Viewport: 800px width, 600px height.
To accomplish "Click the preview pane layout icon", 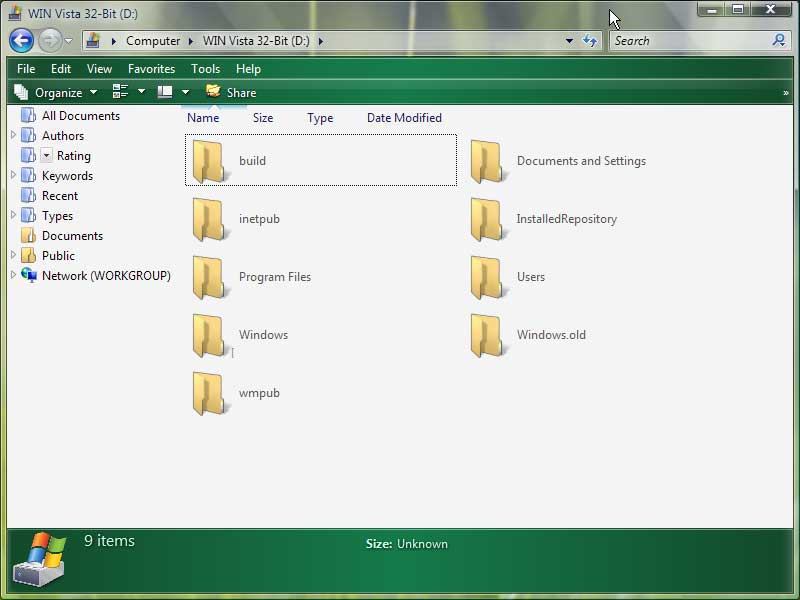I will pyautogui.click(x=165, y=92).
